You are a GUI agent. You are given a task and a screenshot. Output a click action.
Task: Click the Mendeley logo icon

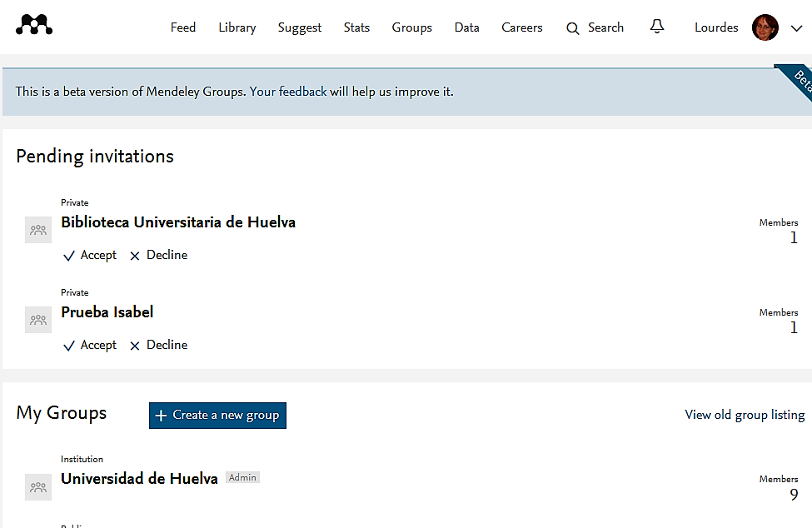click(34, 25)
